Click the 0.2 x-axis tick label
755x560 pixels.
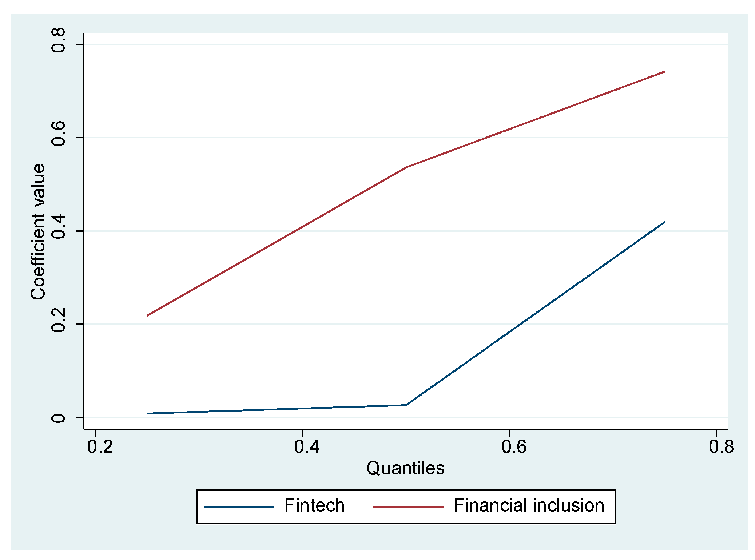(100, 446)
